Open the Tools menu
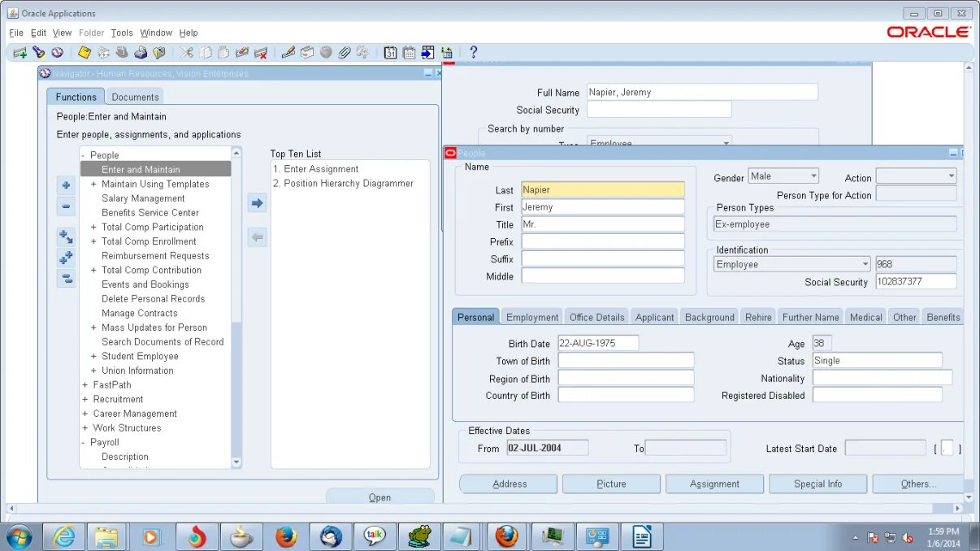The width and height of the screenshot is (980, 551). click(122, 33)
